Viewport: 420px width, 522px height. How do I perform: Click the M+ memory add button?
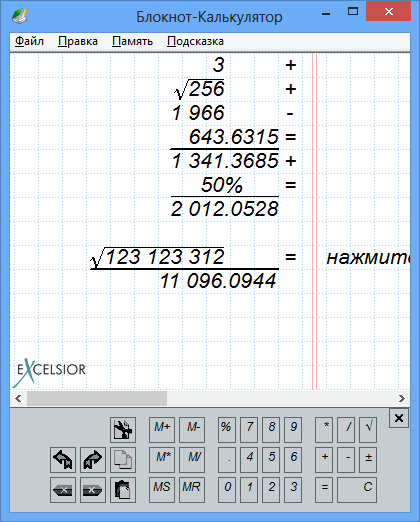click(162, 430)
